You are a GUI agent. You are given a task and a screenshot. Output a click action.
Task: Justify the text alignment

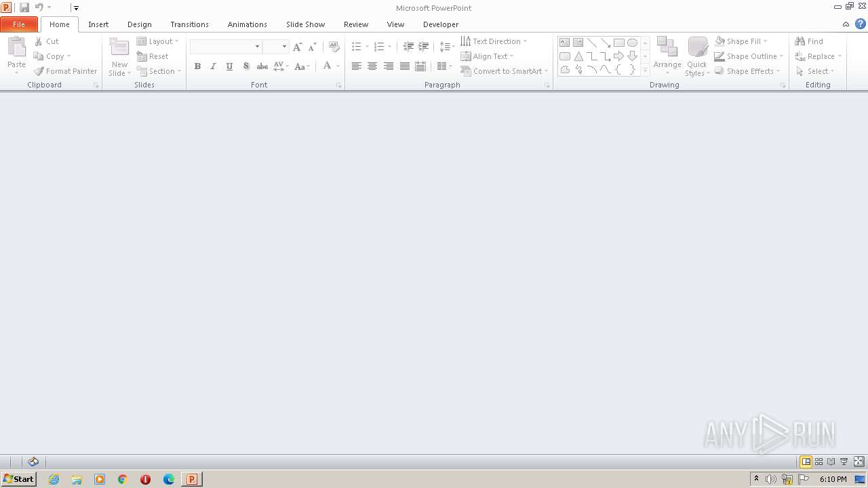(x=405, y=66)
